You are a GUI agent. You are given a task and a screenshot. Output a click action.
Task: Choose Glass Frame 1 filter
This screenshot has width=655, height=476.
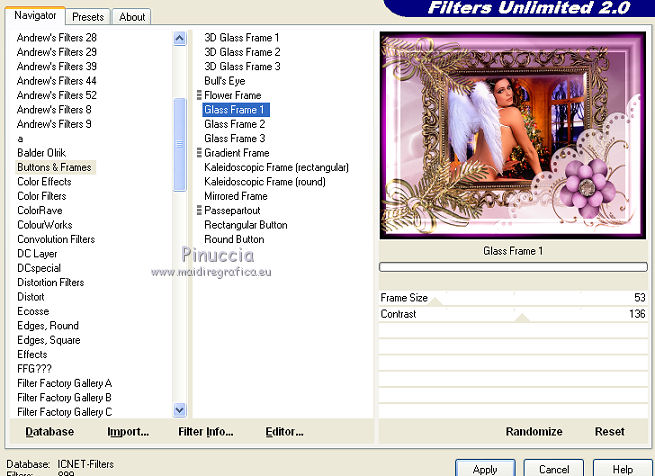(x=236, y=109)
